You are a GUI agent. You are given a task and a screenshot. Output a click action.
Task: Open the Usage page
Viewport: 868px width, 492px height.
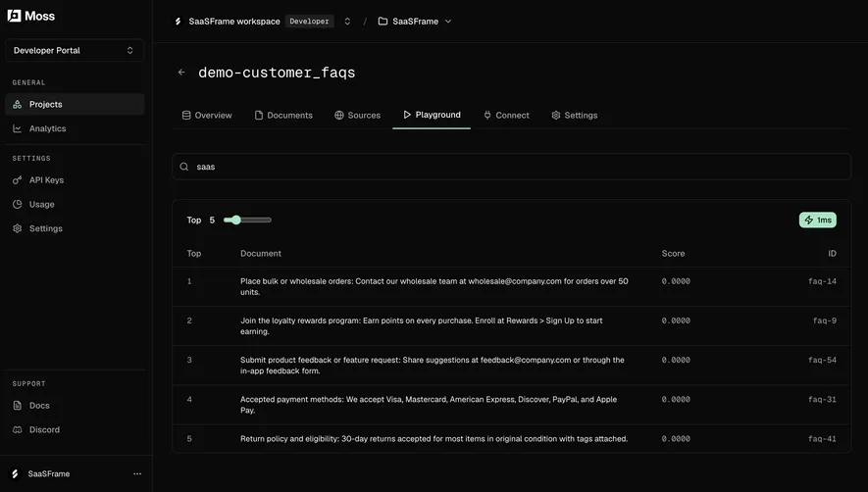(x=75, y=204)
